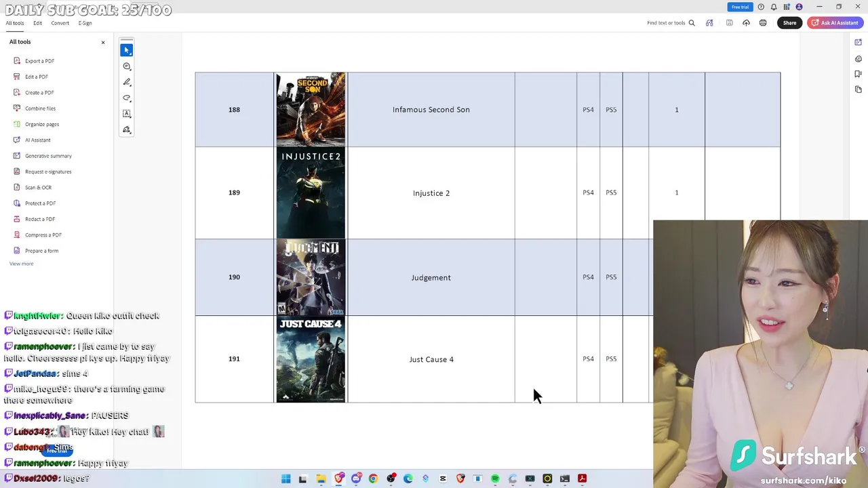Click Find text or tools search
The image size is (868, 488).
click(671, 23)
